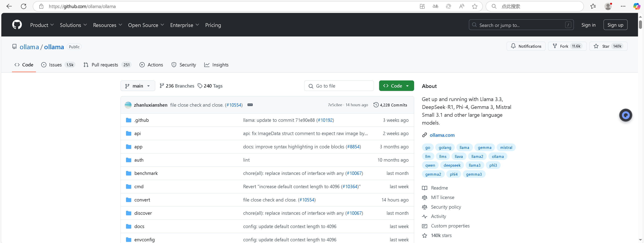Switch to the Actions tab

coord(151,65)
